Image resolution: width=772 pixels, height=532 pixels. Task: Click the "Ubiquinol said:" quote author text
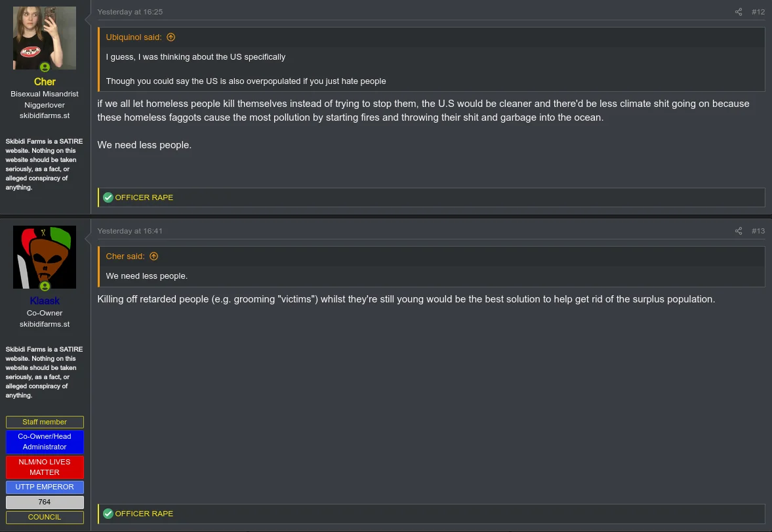pos(134,37)
